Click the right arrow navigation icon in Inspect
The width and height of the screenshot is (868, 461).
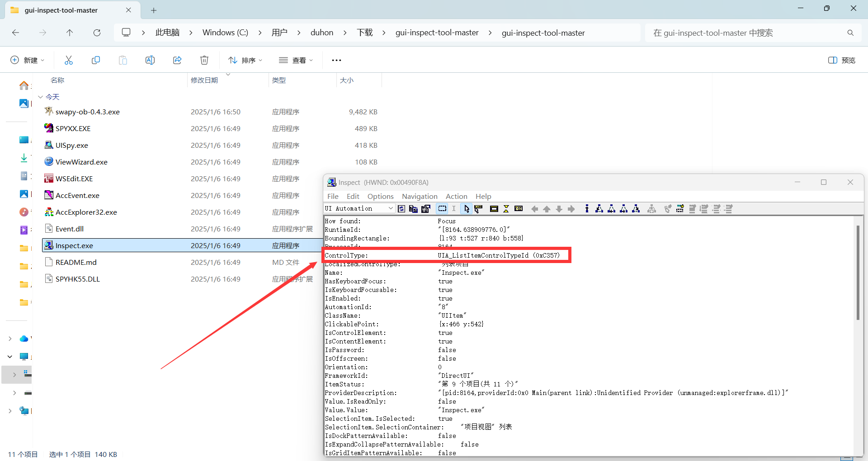point(571,208)
